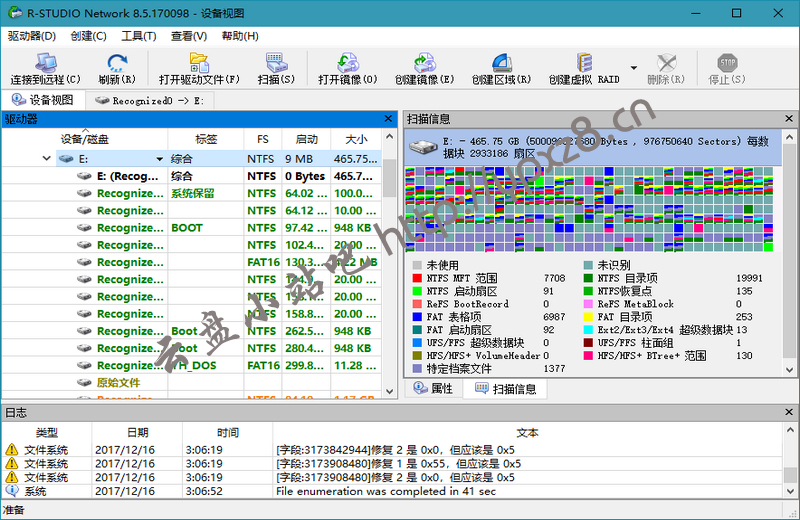
Task: Select the Recognized partition labeled BOOT
Action: click(191, 228)
